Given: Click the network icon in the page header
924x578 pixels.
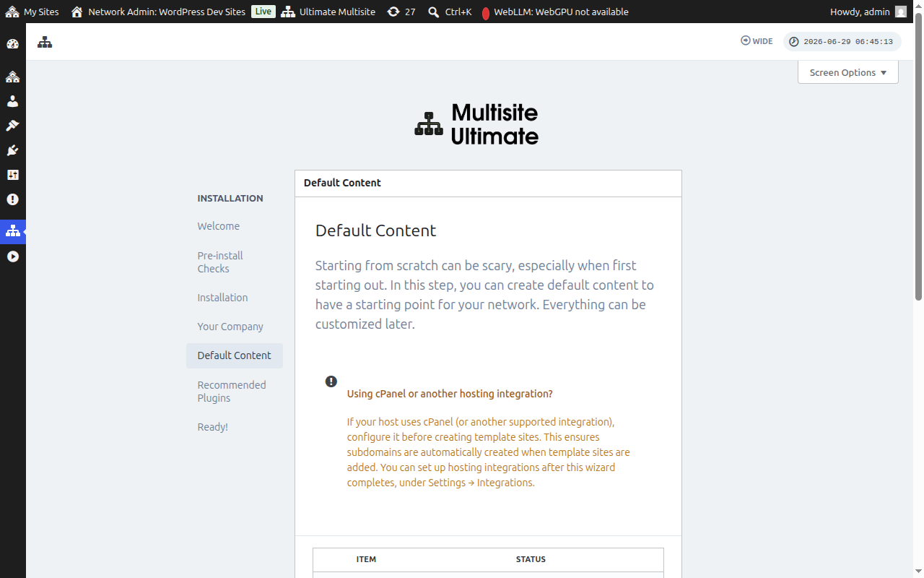Looking at the screenshot, I should 45,42.
